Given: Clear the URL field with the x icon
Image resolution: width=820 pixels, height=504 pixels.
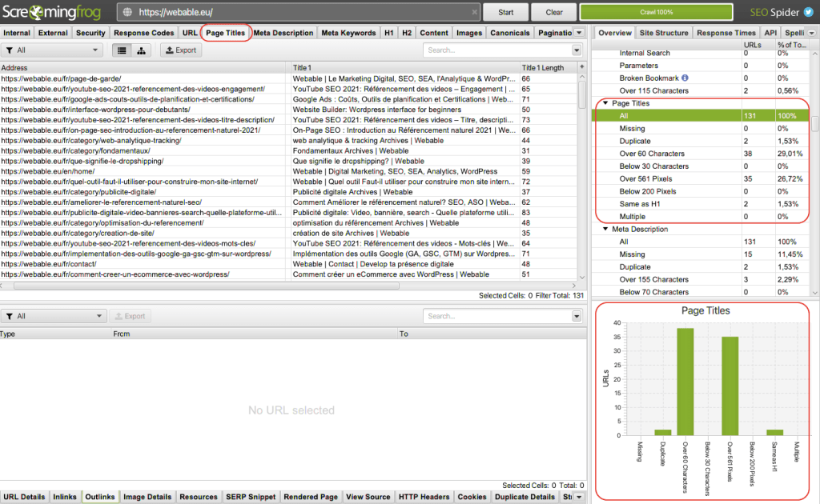Looking at the screenshot, I should pyautogui.click(x=474, y=12).
